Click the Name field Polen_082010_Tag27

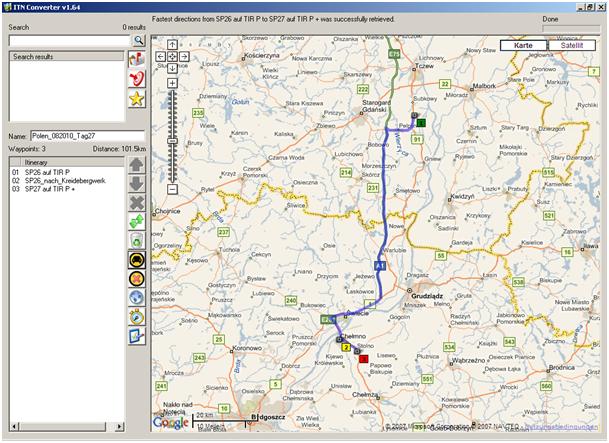(87, 136)
